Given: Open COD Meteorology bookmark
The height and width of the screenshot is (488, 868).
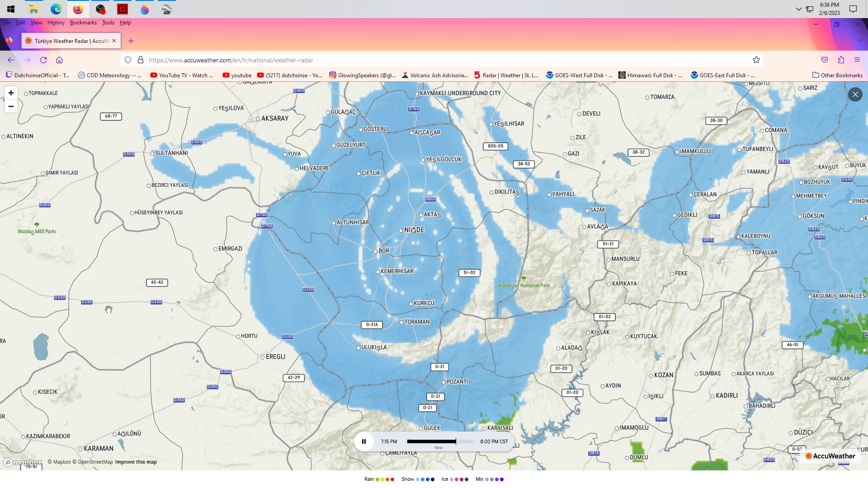Looking at the screenshot, I should pyautogui.click(x=109, y=75).
